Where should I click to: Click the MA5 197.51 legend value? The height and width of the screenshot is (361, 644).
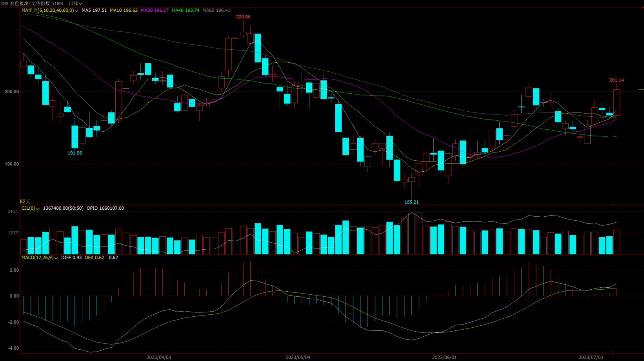(94, 11)
